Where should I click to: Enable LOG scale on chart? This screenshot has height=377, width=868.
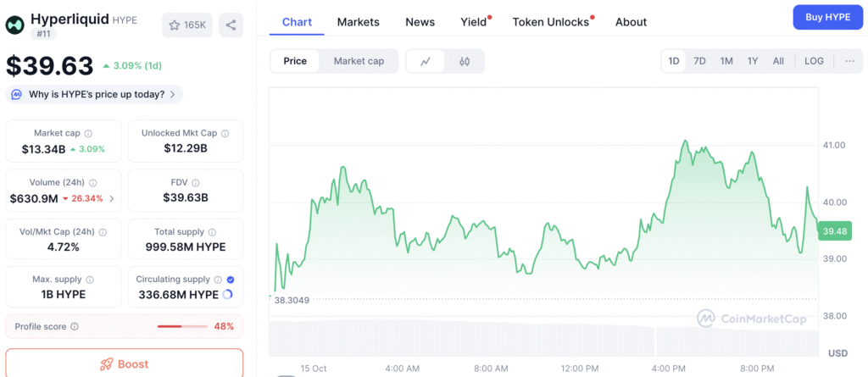[813, 61]
